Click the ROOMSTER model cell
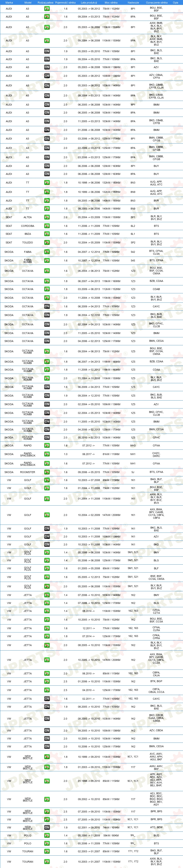This screenshot has width=183, height=868. click(28, 472)
